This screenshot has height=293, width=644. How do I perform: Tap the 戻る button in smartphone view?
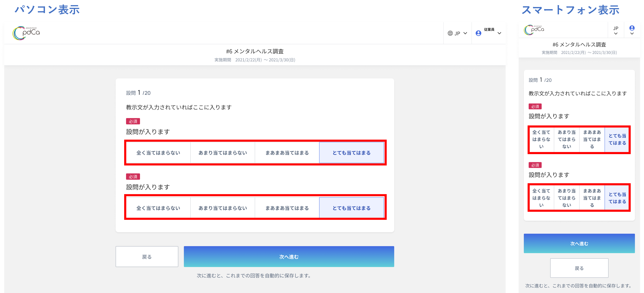point(579,268)
